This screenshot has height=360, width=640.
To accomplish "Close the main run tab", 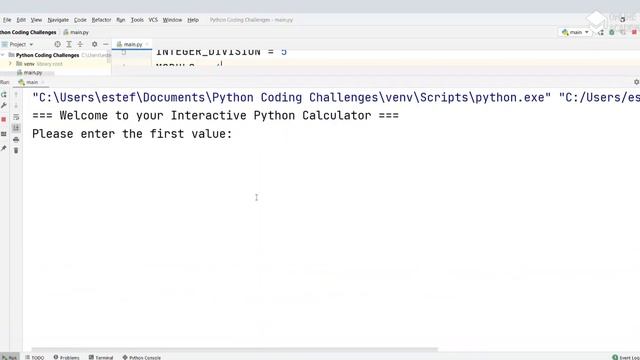I will pyautogui.click(x=42, y=82).
